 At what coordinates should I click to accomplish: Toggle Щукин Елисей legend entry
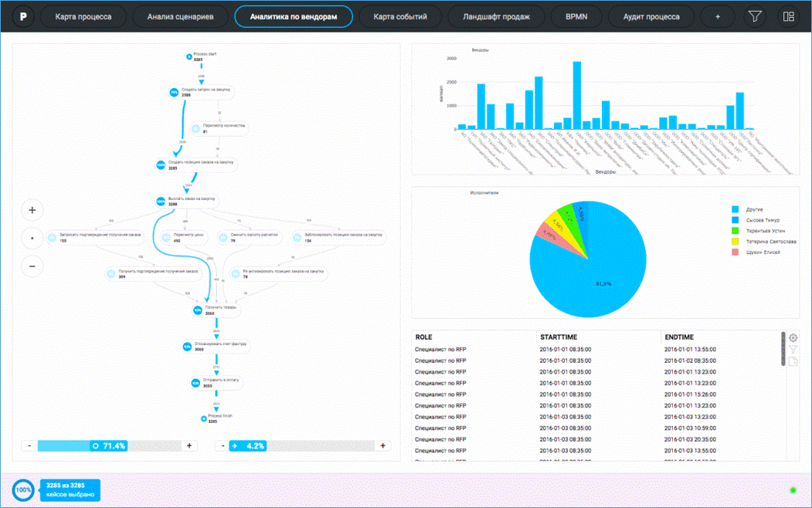tap(759, 252)
